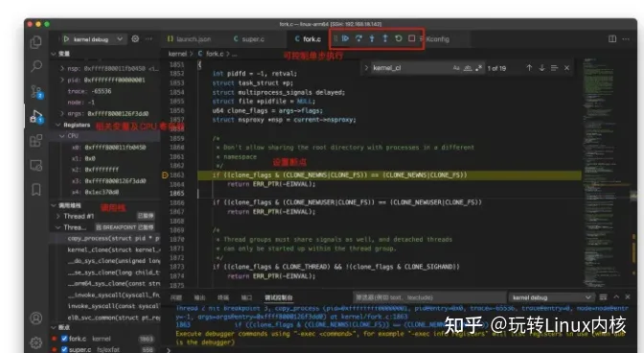This screenshot has height=353, width=644.
Task: Open the second tab in bottom panel
Action: [199, 297]
